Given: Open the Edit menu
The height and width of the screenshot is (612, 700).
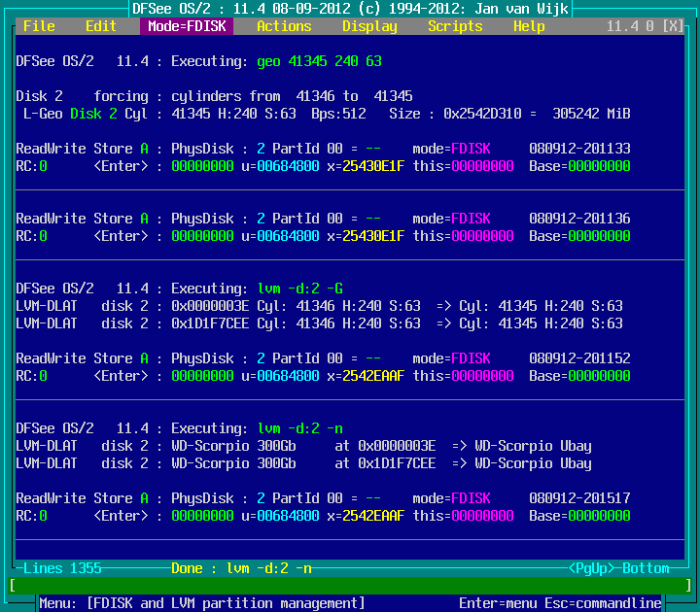Looking at the screenshot, I should coord(101,26).
